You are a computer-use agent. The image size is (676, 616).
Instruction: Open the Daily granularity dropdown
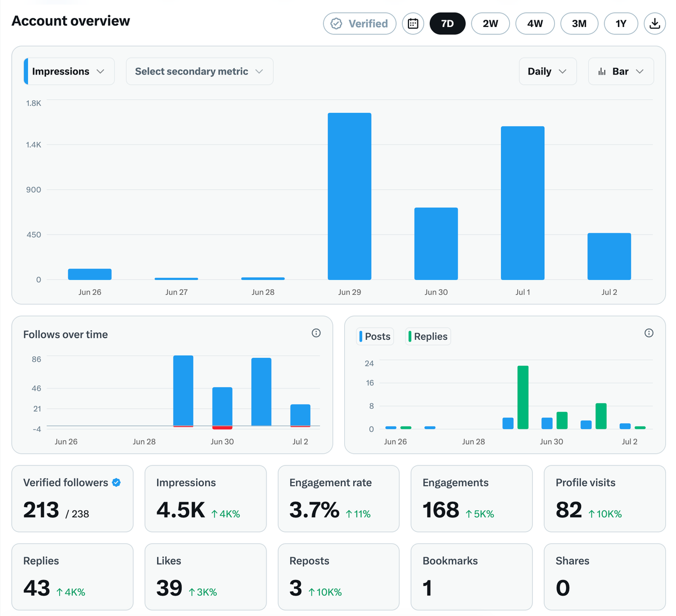(548, 72)
